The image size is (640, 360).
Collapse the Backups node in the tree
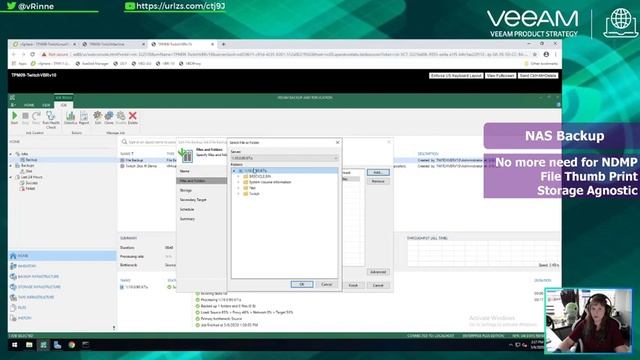[x=11, y=166]
